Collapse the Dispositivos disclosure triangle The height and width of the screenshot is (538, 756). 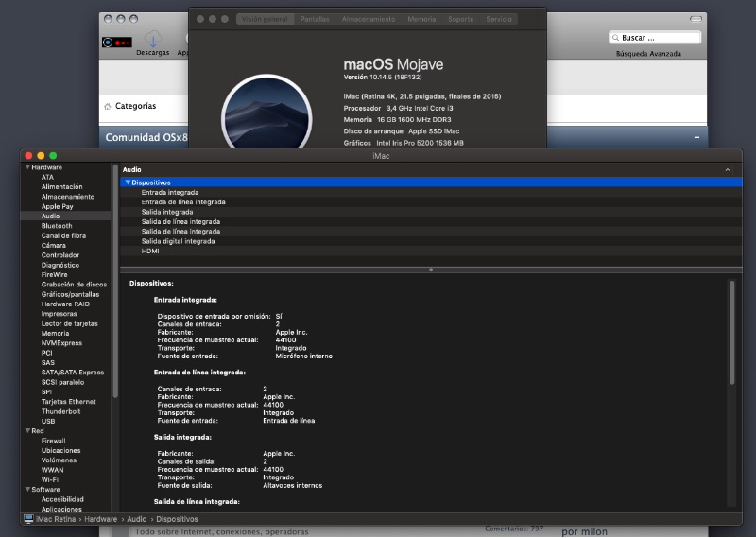pos(128,182)
